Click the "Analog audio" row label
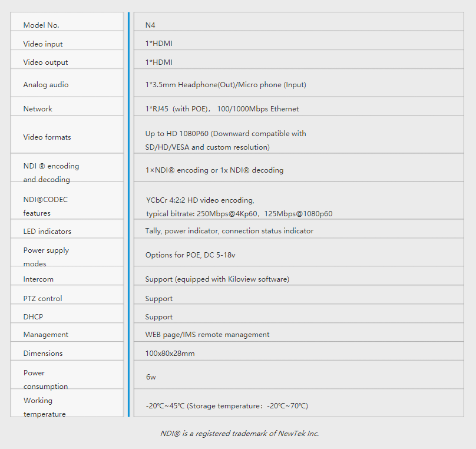 pos(46,84)
